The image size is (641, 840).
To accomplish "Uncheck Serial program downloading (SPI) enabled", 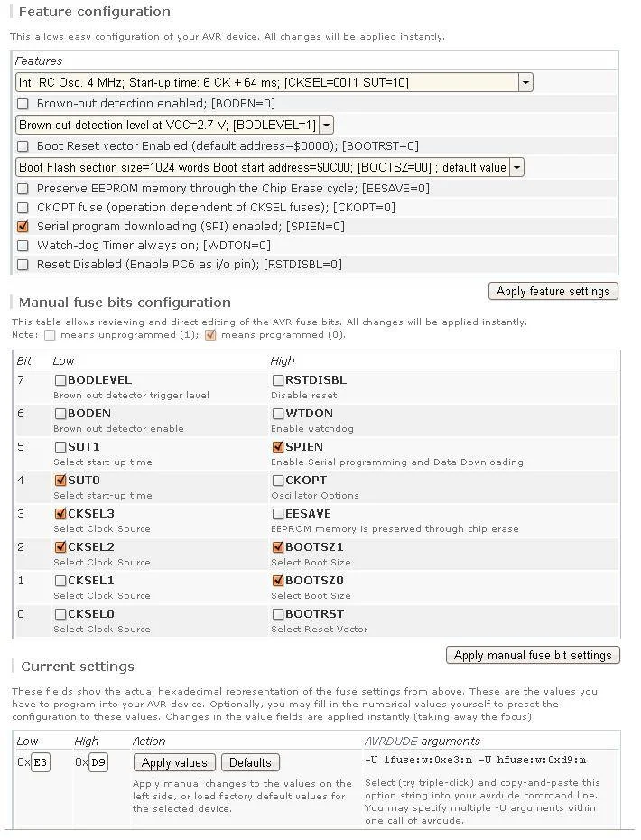I will 23,227.
